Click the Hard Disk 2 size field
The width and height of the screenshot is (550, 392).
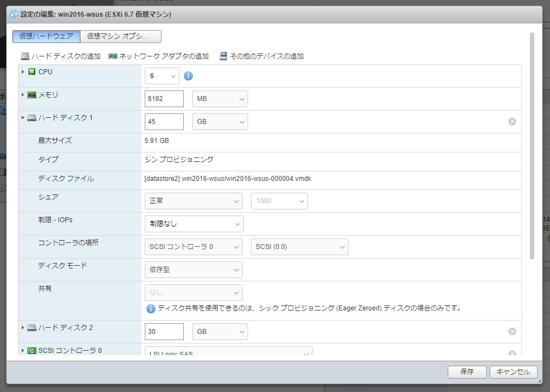164,332
